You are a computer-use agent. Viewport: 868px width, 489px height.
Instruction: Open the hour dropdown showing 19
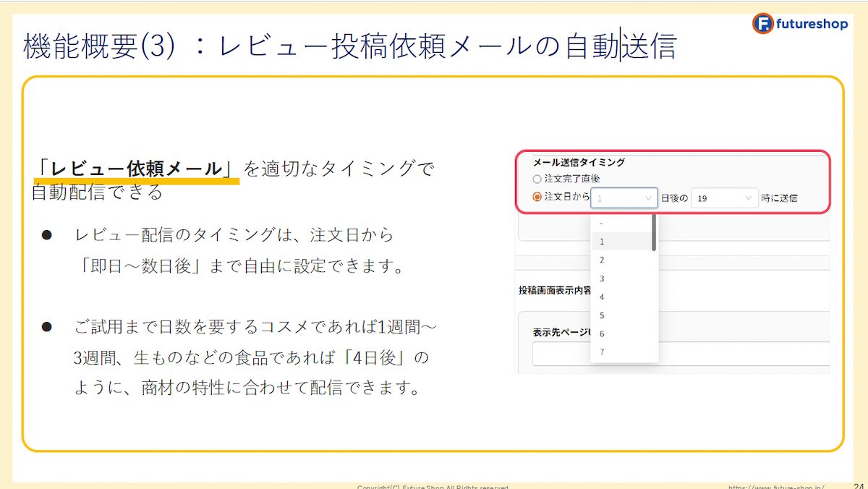click(x=725, y=197)
